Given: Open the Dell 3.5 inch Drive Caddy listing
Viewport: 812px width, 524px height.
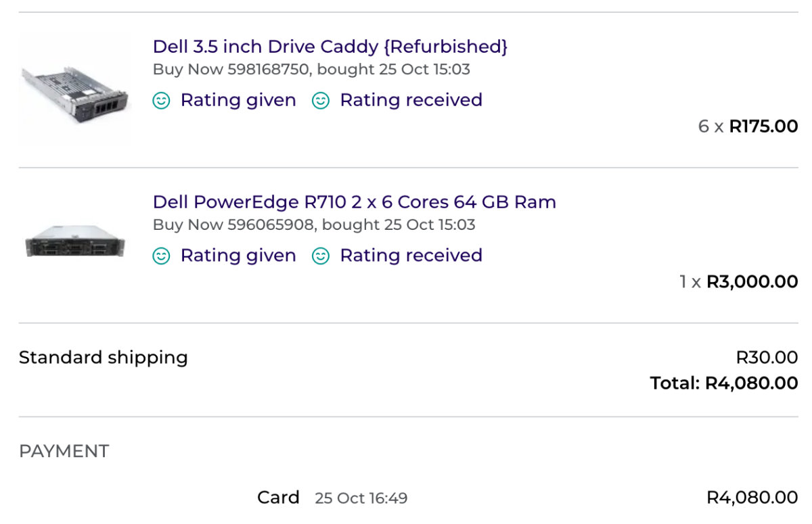Looking at the screenshot, I should tap(330, 47).
